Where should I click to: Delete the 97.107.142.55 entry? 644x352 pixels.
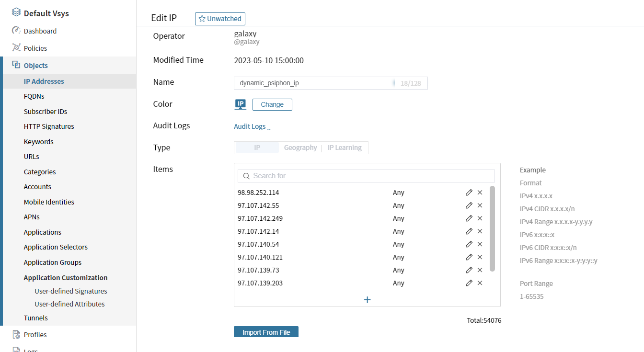tap(480, 205)
